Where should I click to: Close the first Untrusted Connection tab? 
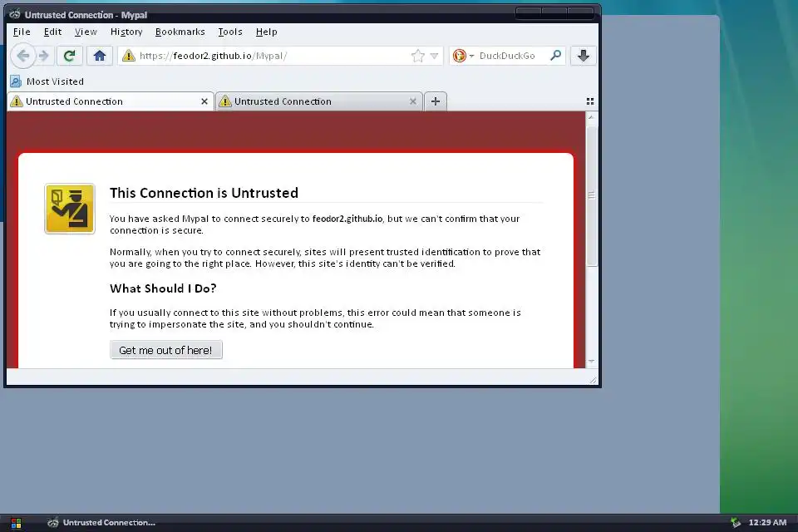pyautogui.click(x=204, y=101)
